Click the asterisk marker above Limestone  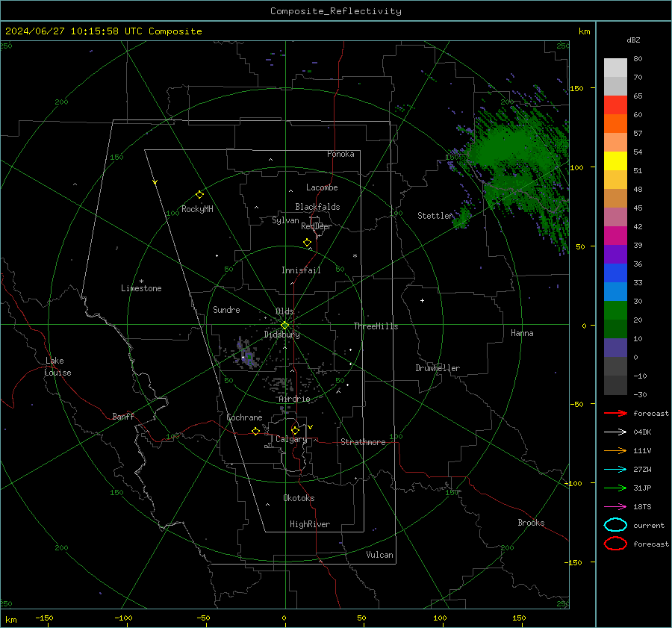pos(141,282)
